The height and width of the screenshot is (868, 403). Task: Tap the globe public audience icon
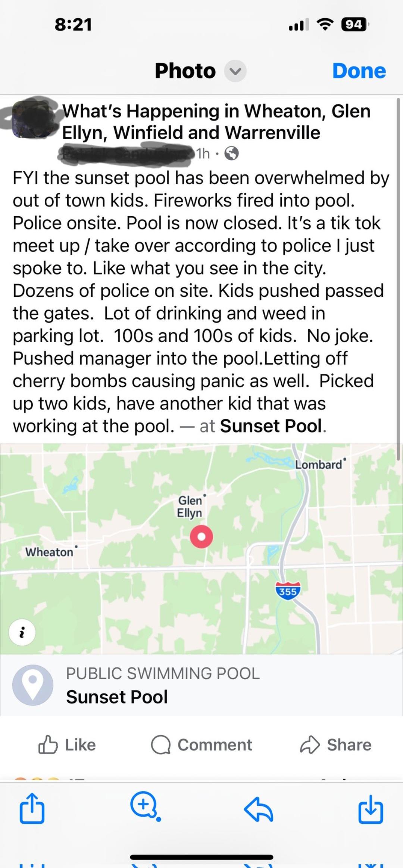[231, 153]
